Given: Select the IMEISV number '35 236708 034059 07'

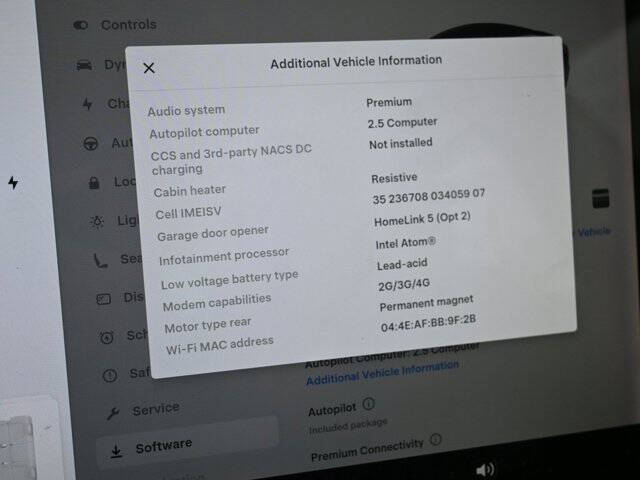Looking at the screenshot, I should [x=429, y=196].
